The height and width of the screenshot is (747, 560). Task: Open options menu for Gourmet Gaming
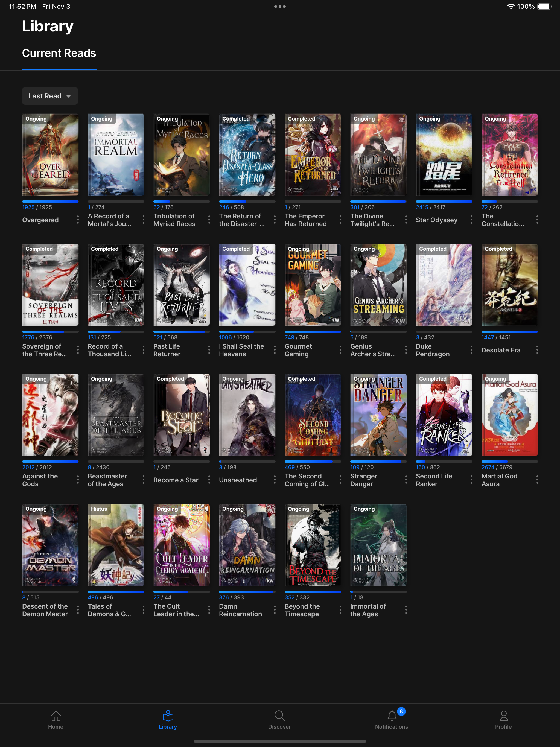(340, 350)
